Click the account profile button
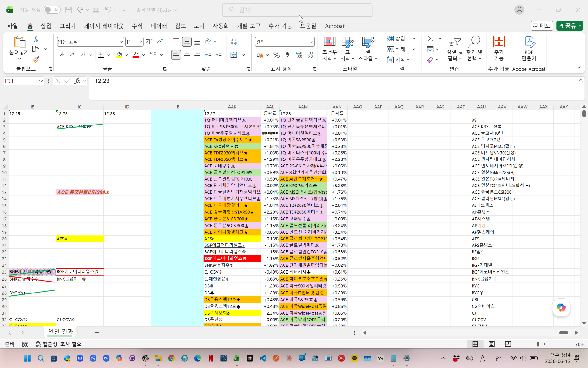Screen dimensions: 588x368 coord(519,10)
